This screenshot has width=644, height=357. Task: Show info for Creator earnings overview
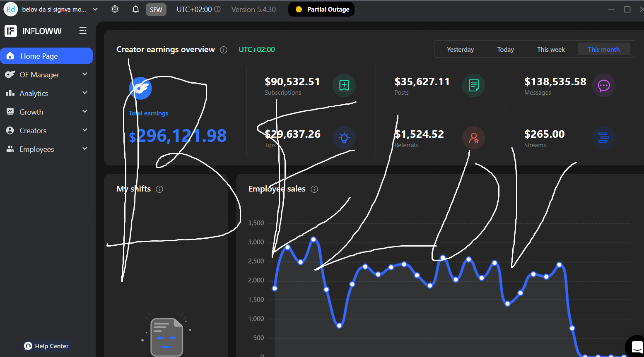coord(224,50)
